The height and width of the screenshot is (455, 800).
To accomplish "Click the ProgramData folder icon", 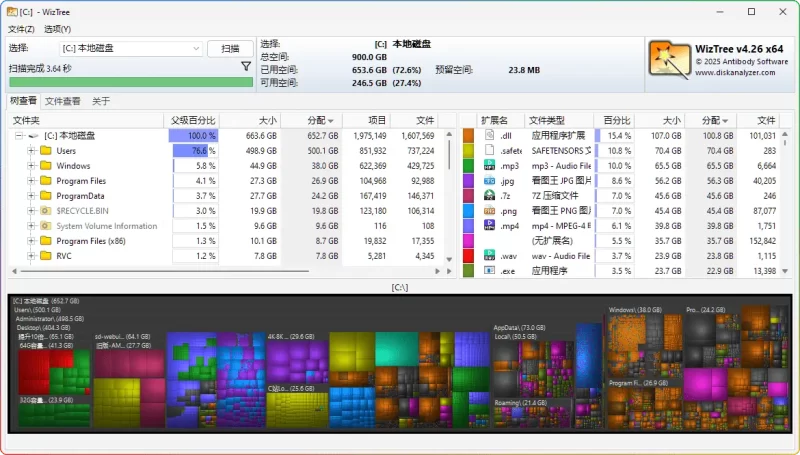I will click(x=46, y=195).
